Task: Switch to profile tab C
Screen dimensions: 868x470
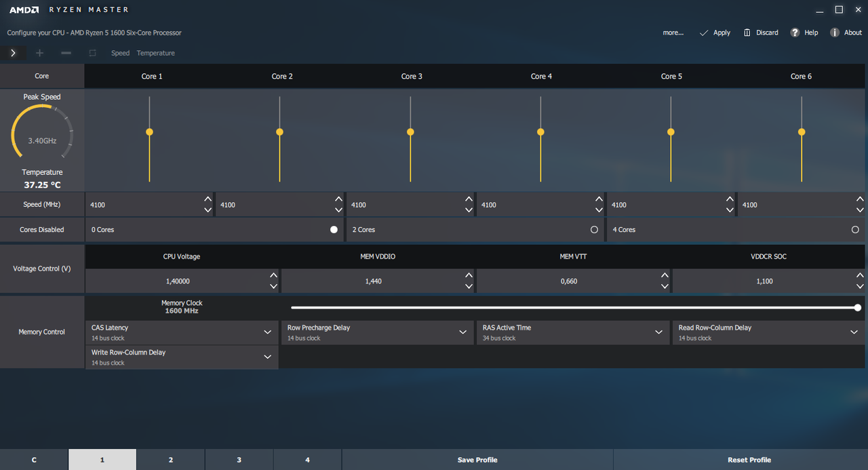Action: 34,460
